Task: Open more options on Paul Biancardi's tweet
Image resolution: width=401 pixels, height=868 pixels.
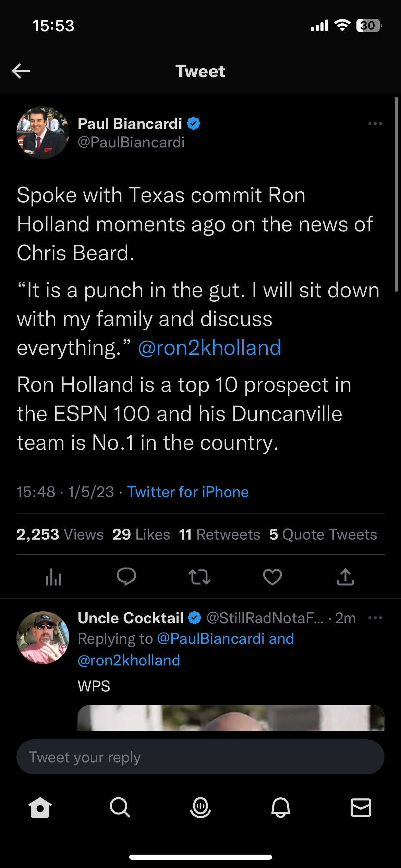Action: [x=375, y=123]
